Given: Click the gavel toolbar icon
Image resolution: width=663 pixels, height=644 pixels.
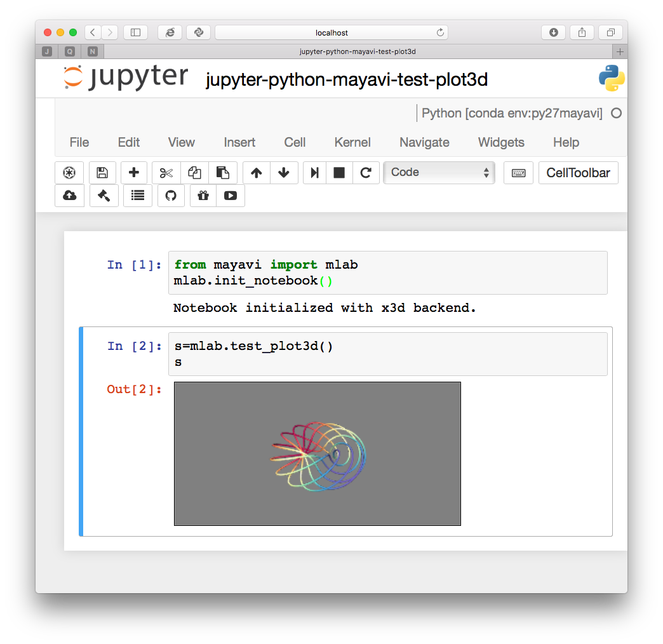Looking at the screenshot, I should pyautogui.click(x=104, y=196).
